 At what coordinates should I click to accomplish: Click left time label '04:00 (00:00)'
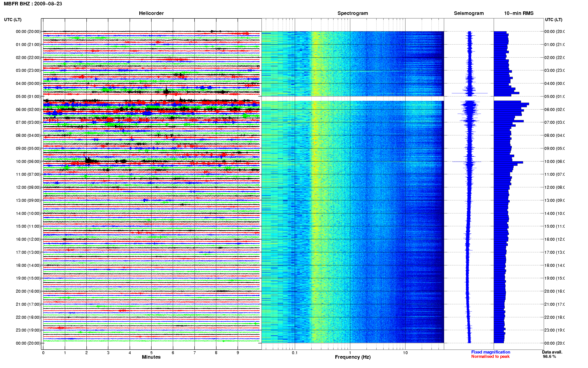tap(28, 83)
